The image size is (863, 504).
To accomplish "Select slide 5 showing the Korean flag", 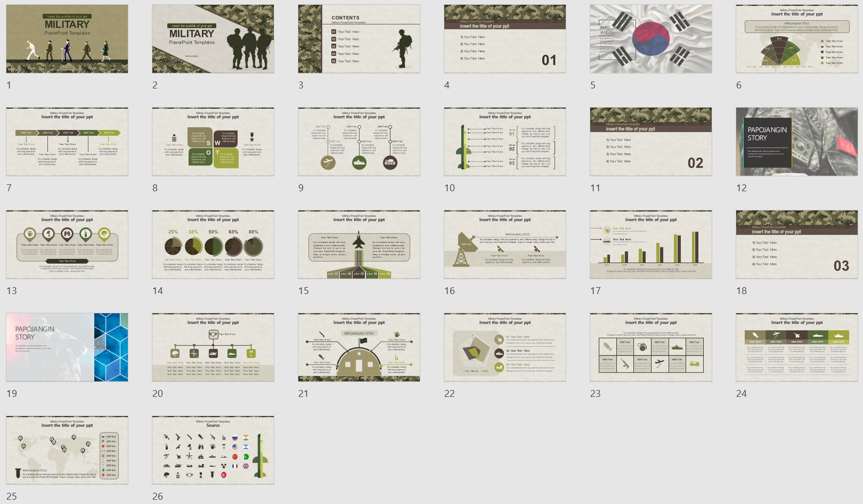I will pyautogui.click(x=651, y=39).
